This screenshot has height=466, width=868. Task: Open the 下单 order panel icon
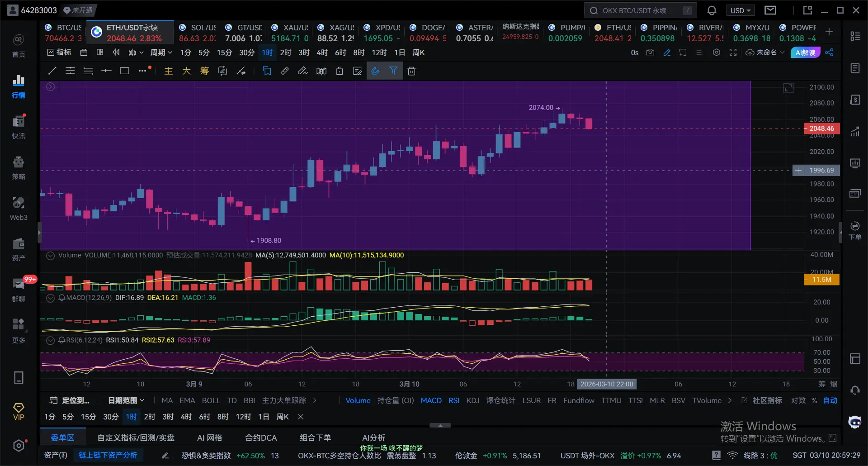tap(855, 231)
